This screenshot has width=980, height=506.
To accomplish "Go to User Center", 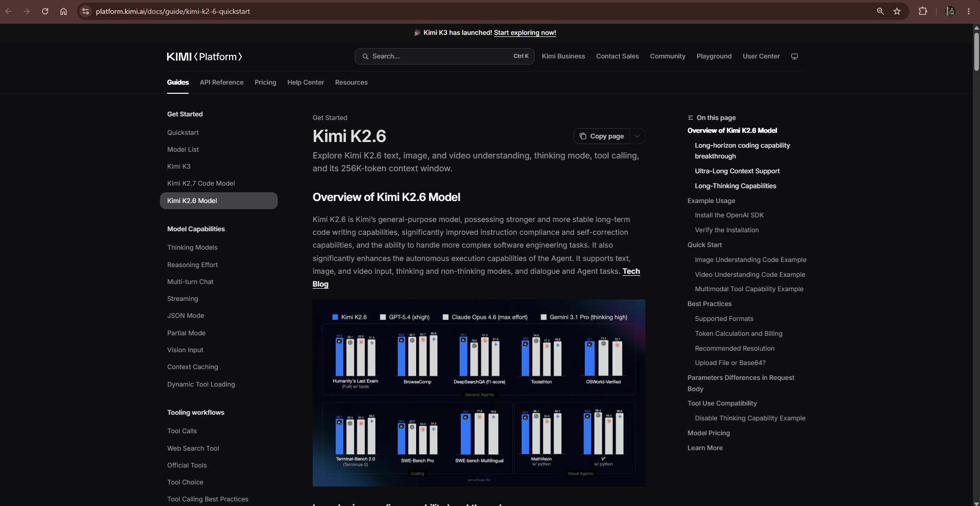I will tap(761, 56).
